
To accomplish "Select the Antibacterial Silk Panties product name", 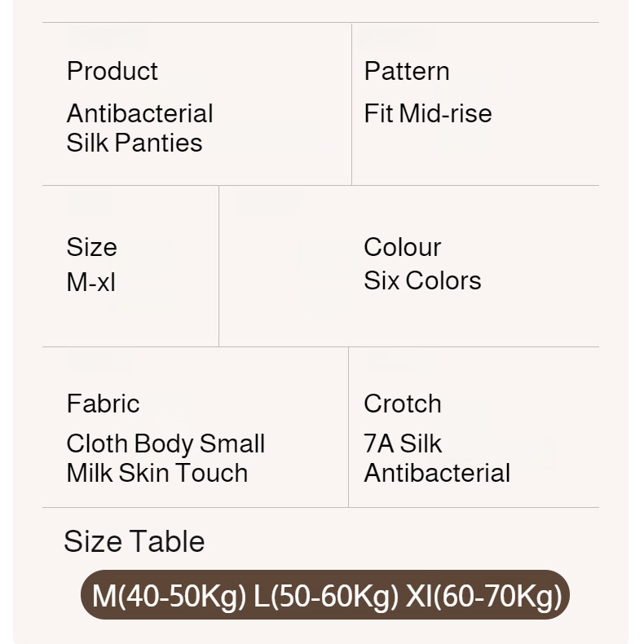I will [x=139, y=128].
